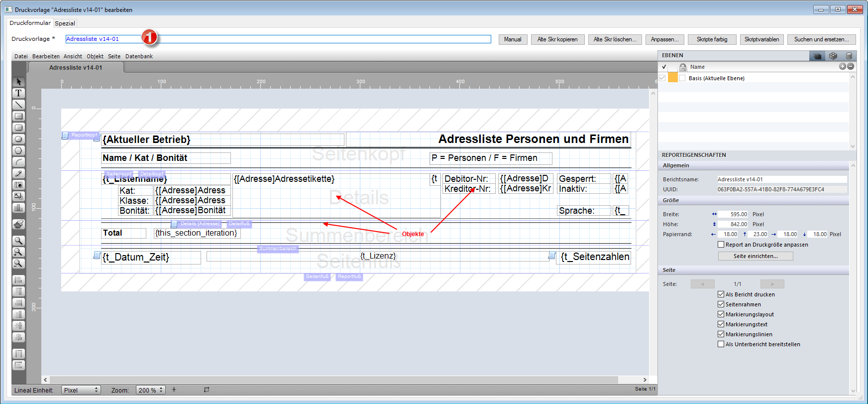
Task: Open the database cylinder panel icon
Action: point(849,56)
